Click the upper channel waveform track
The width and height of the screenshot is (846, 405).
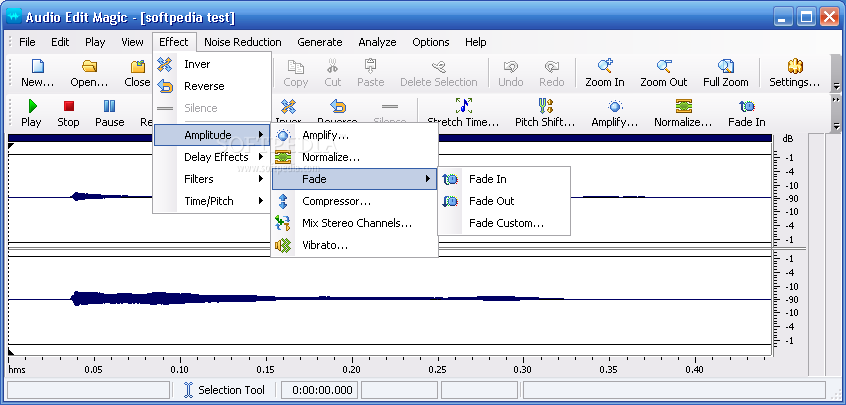point(390,197)
